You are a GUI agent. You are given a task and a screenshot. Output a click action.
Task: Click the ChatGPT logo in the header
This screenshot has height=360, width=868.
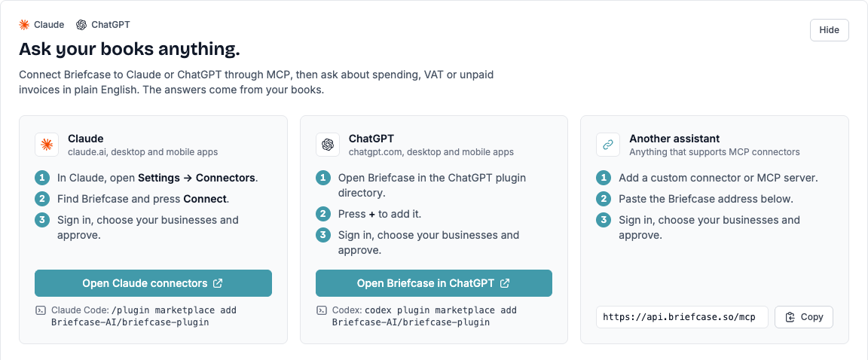(81, 25)
